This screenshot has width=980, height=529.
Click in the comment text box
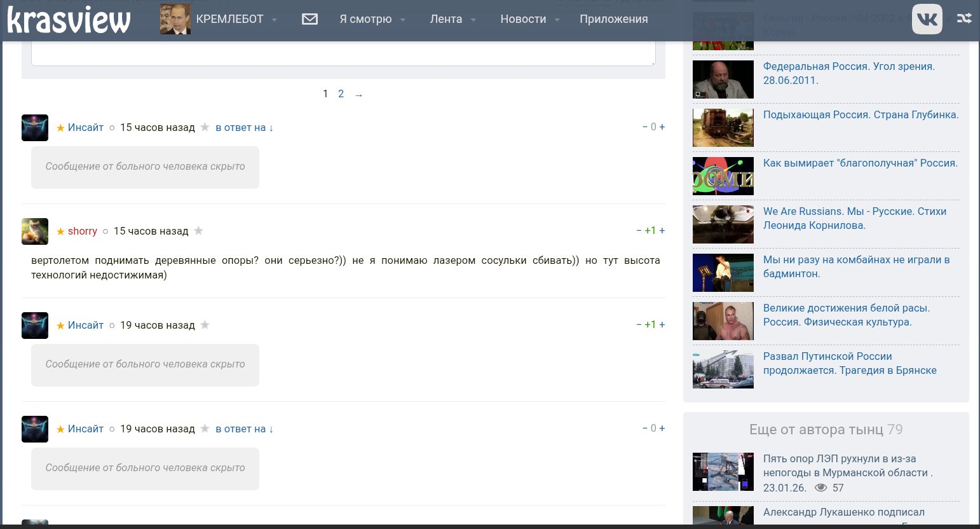click(343, 54)
